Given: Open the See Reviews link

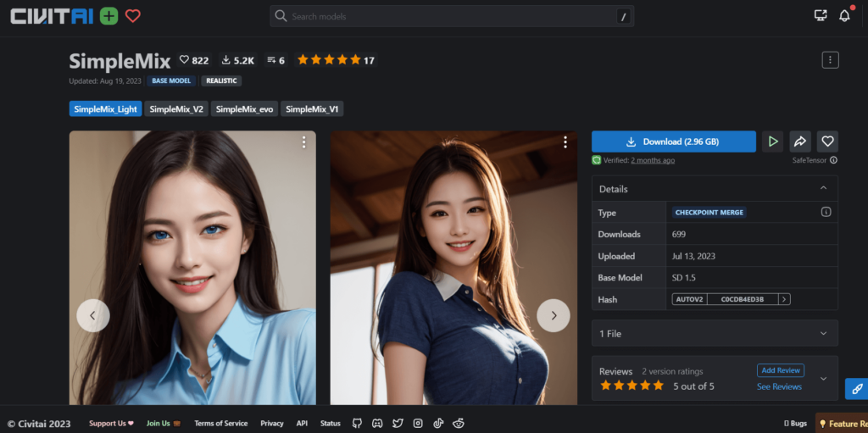Looking at the screenshot, I should coord(779,386).
